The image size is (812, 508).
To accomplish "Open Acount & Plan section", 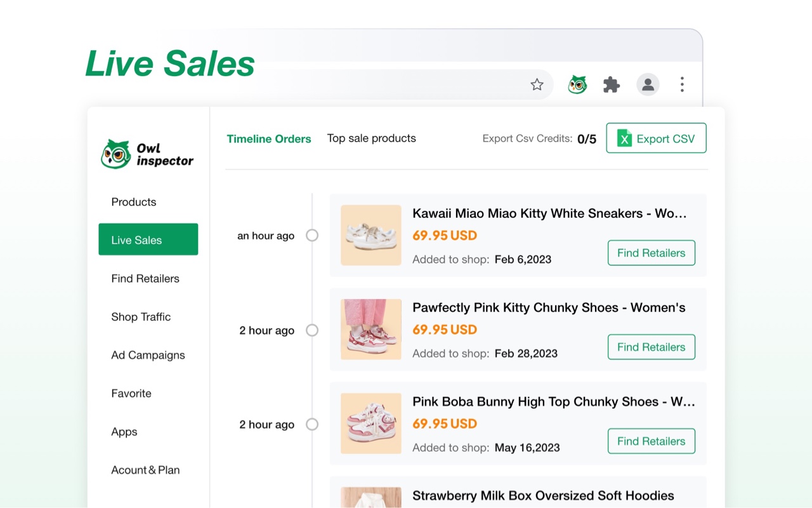I will coord(145,470).
